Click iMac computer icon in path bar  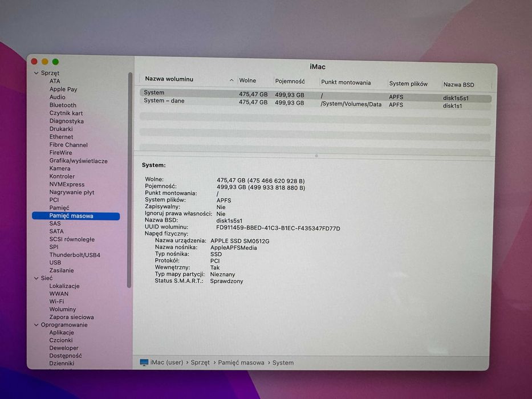coord(144,363)
